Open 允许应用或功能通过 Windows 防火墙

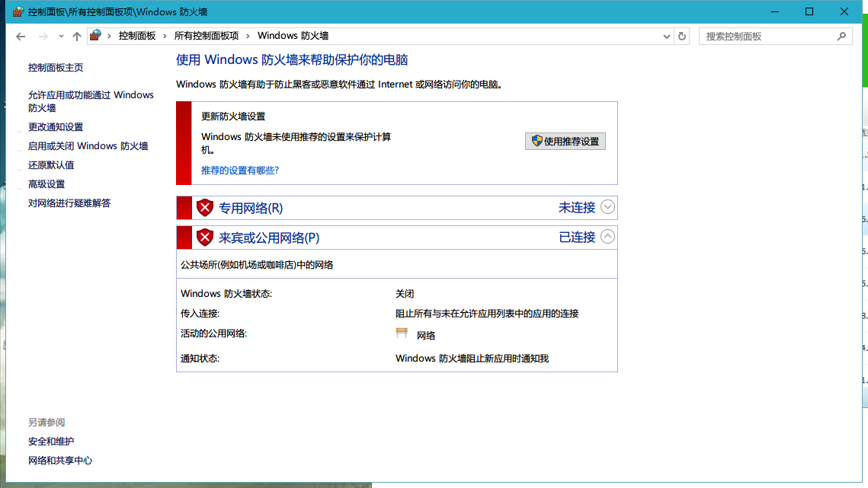[91, 101]
